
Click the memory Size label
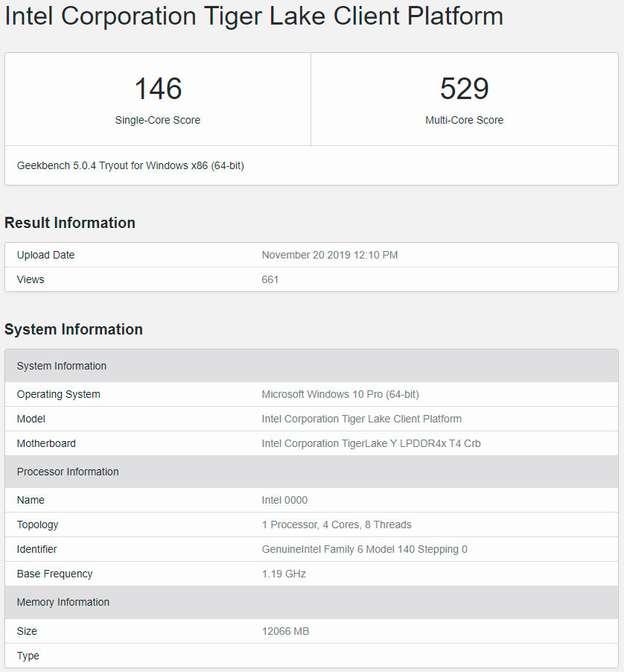click(x=27, y=631)
